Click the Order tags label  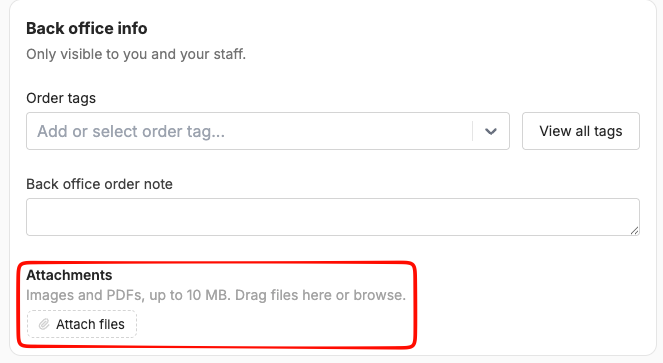pyautogui.click(x=61, y=98)
